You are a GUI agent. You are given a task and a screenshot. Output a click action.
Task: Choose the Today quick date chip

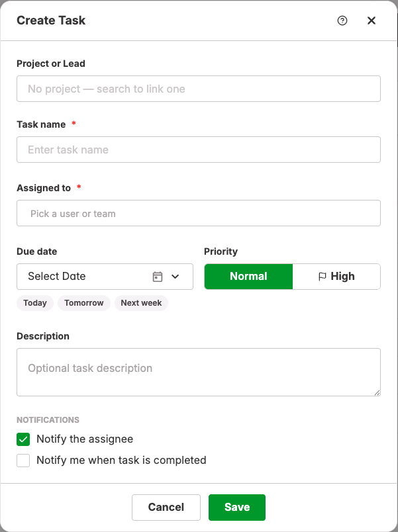(35, 303)
